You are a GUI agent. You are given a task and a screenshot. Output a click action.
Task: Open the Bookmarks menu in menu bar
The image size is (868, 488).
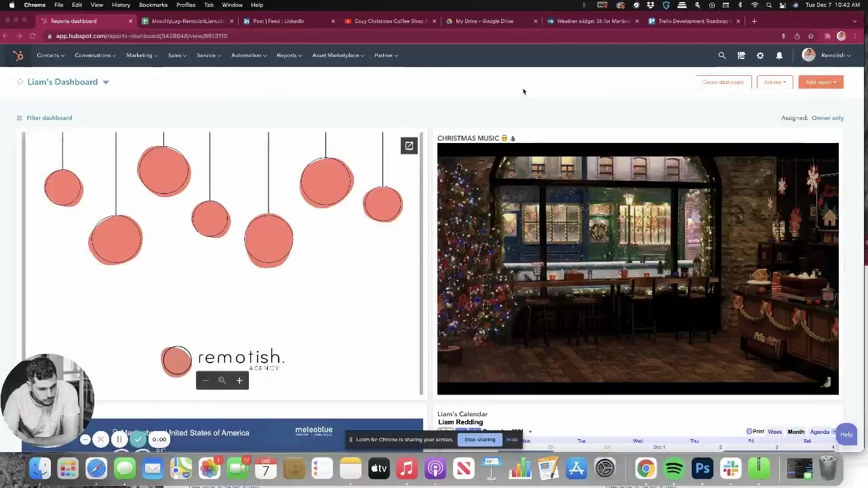(153, 5)
